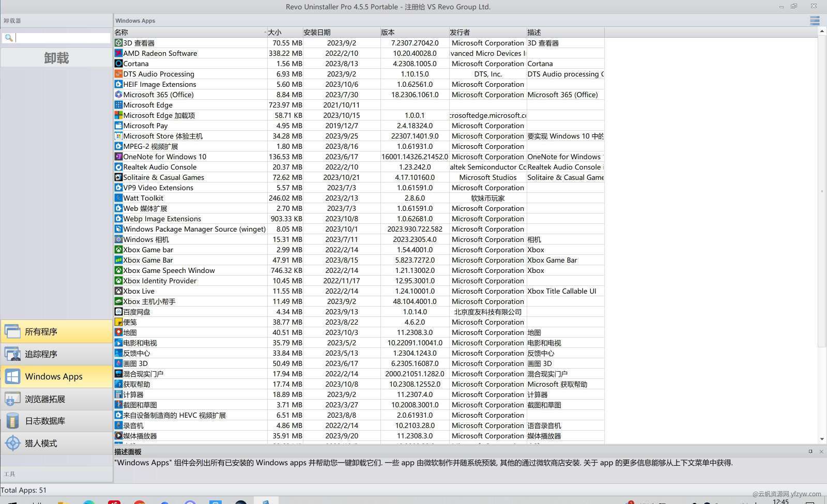Click the Solitaire & Casual Games icon
Image resolution: width=827 pixels, height=504 pixels.
(118, 177)
